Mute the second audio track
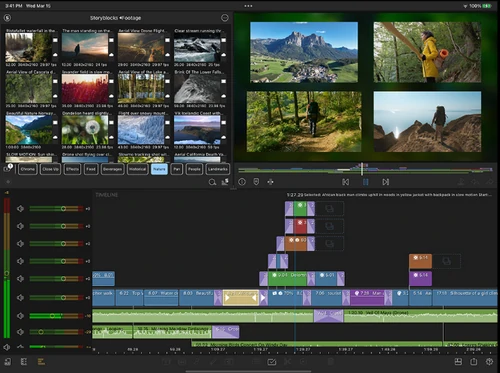This screenshot has height=373, width=500. pos(20,332)
